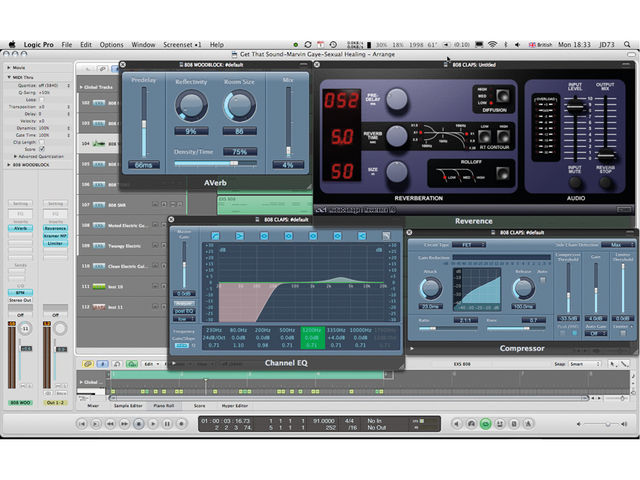Toggle the EQ band 7 high-shelf icon
The image size is (640, 480).
point(362,236)
